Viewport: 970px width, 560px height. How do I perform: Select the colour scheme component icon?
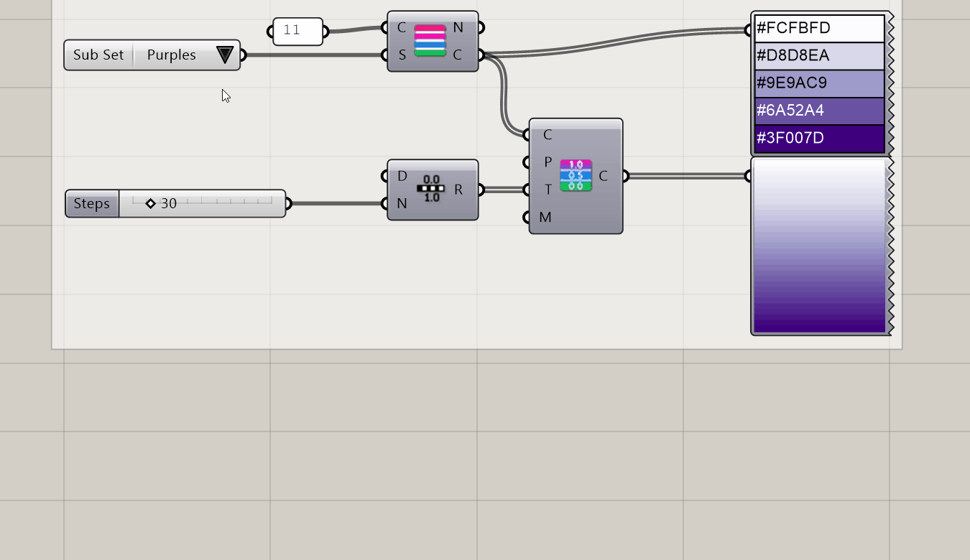click(x=432, y=41)
